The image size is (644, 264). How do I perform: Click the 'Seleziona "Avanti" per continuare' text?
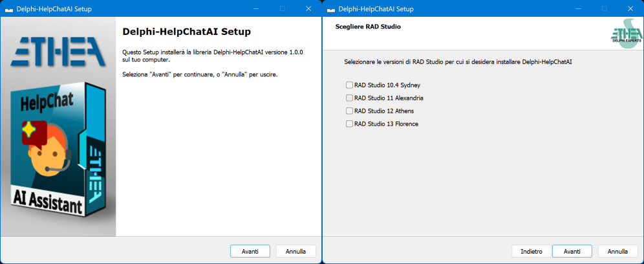click(x=200, y=75)
